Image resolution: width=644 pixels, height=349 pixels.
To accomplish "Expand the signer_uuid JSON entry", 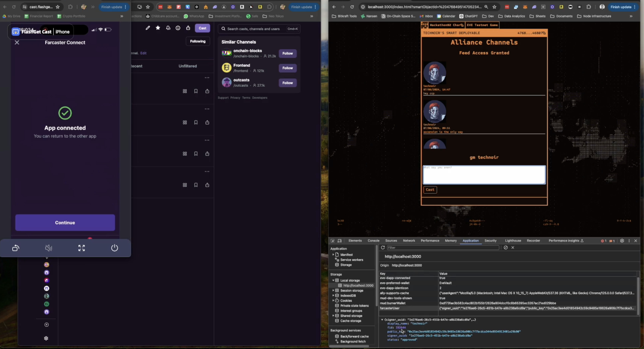I will 382,320.
